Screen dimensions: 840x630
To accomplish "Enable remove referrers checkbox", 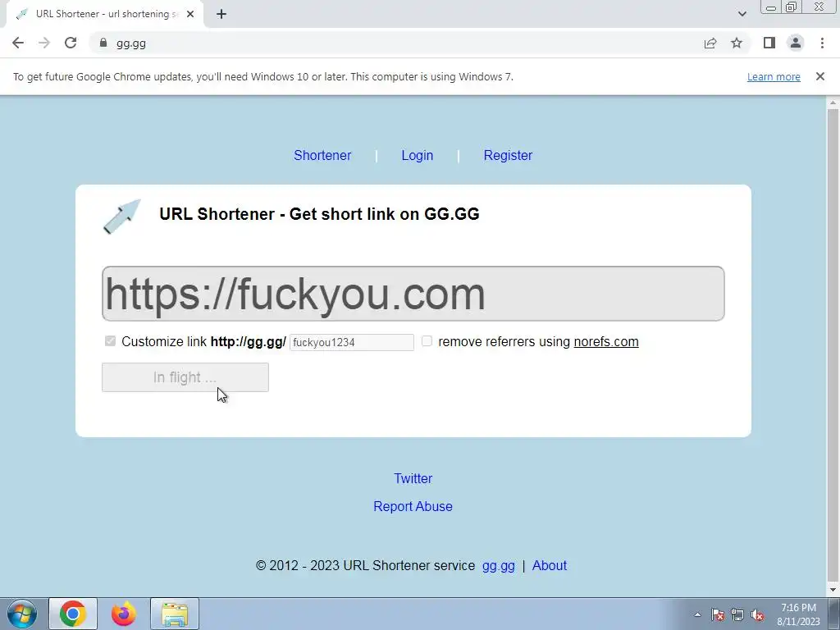I will tap(427, 341).
